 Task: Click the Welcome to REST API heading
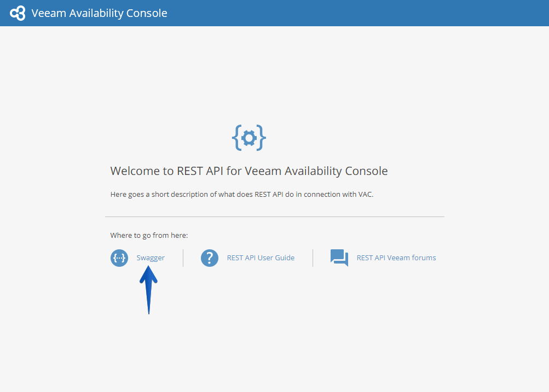[249, 171]
